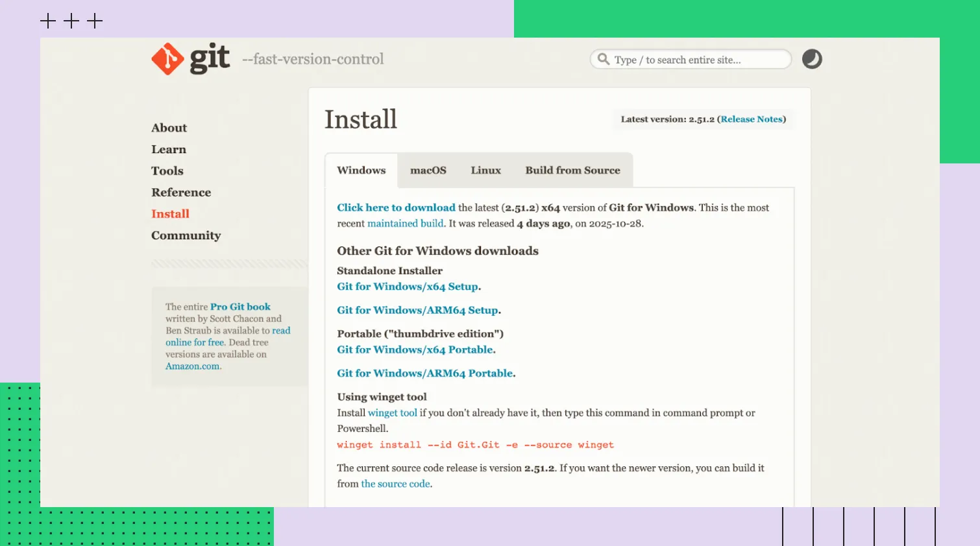
Task: Open the Community page
Action: (x=186, y=235)
